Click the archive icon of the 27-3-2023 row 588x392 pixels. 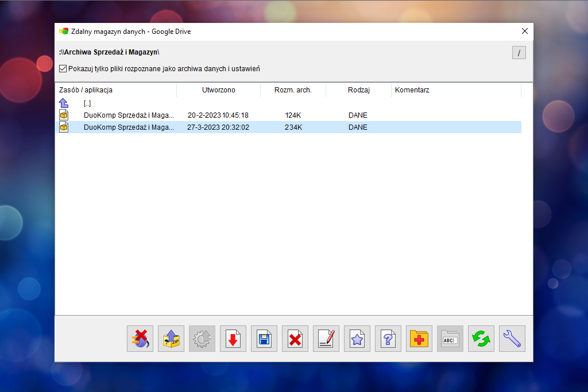(64, 127)
